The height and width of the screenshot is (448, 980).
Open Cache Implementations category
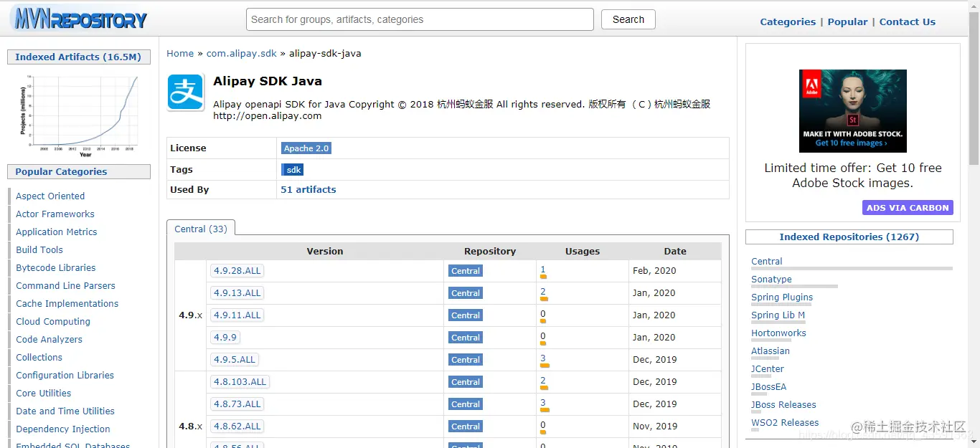click(x=67, y=303)
